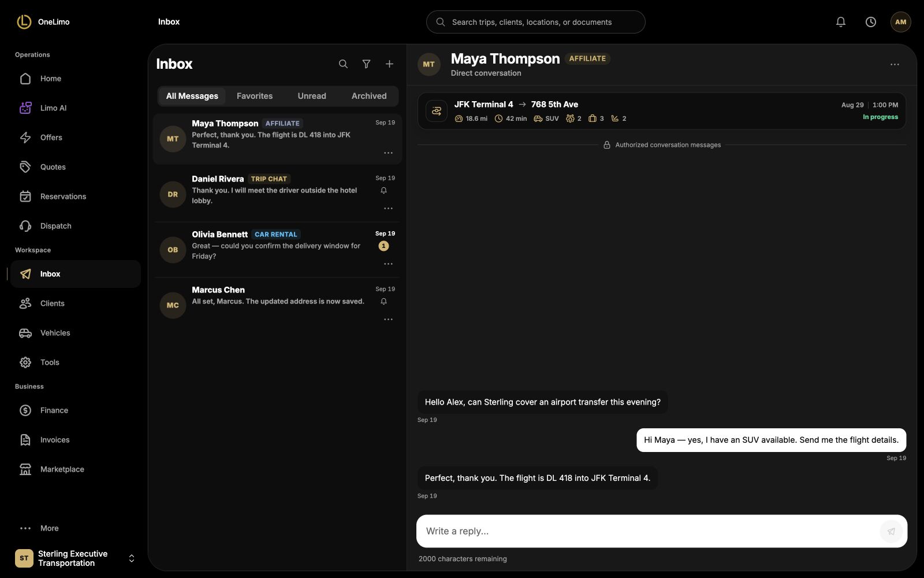
Task: Search the inbox with magnifier icon
Action: pyautogui.click(x=343, y=64)
